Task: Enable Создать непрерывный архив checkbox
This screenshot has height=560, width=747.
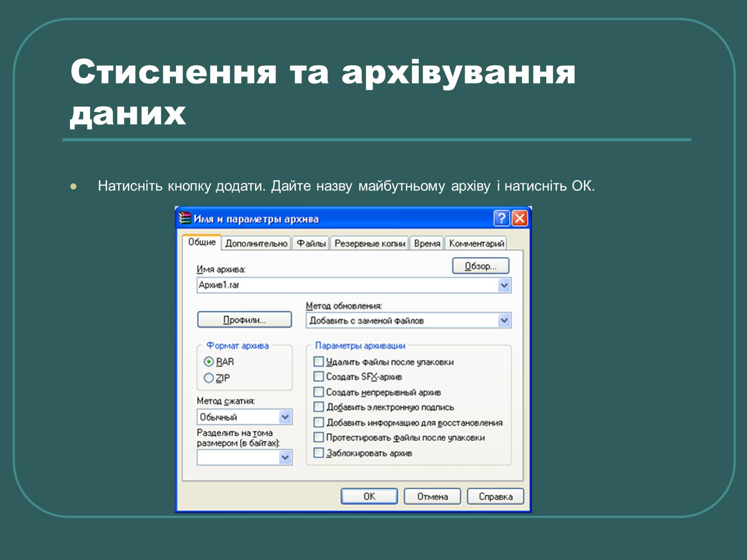Action: [318, 392]
